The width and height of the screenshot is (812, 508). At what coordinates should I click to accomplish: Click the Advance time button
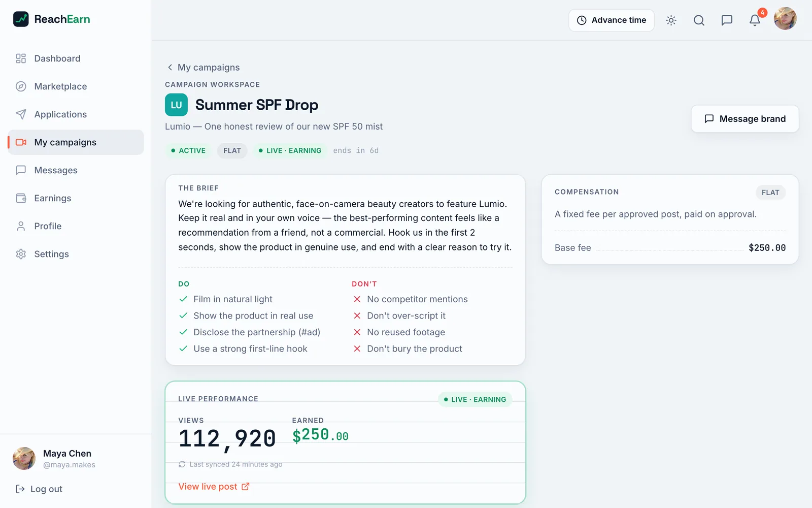click(611, 20)
